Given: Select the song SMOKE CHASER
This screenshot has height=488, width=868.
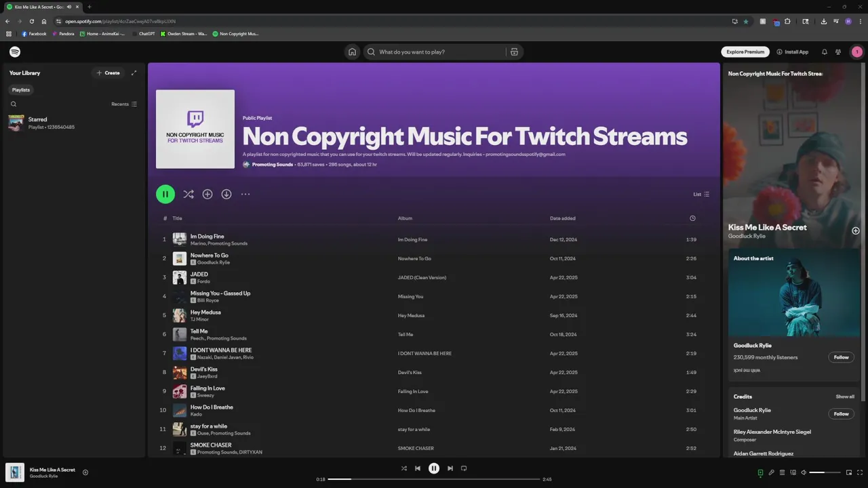Looking at the screenshot, I should pyautogui.click(x=211, y=445).
